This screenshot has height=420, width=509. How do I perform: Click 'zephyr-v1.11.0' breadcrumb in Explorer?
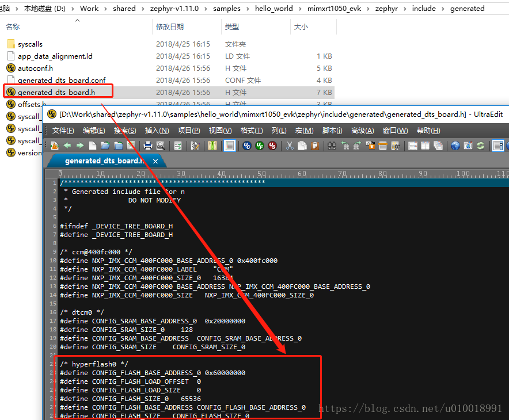[x=174, y=9]
